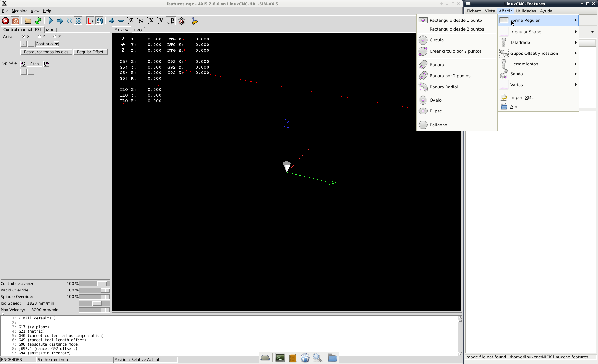The image size is (598, 364).
Task: Adjust the Max Velocity slider
Action: coord(95,310)
